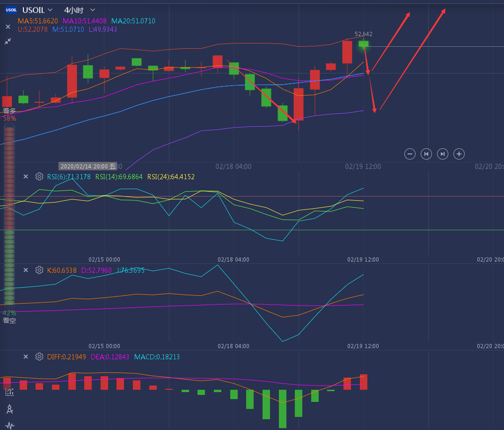Zoom in chart with plus button
Image resolution: width=504 pixels, height=430 pixels.
pyautogui.click(x=459, y=154)
